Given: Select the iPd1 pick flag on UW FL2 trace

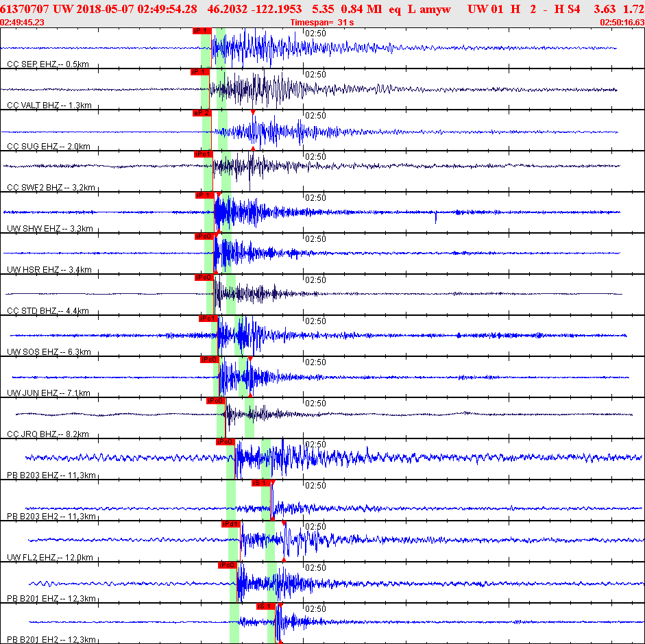Looking at the screenshot, I should click(x=231, y=524).
